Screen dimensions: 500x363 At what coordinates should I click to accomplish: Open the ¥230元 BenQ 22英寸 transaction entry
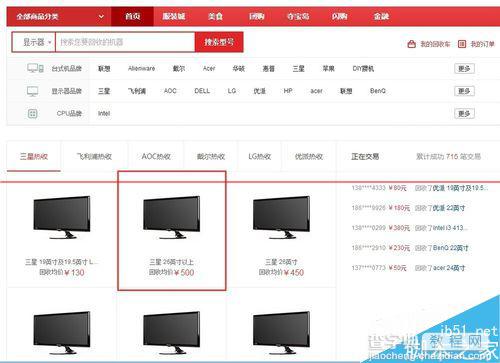pos(410,248)
